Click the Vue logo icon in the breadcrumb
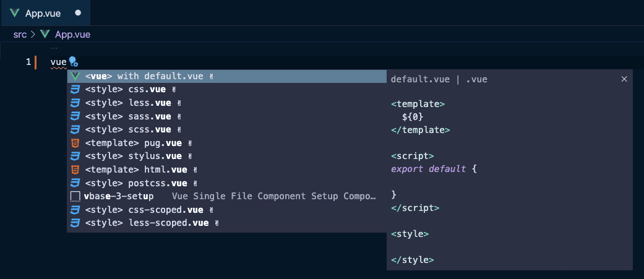This screenshot has height=279, width=644. pyautogui.click(x=45, y=35)
